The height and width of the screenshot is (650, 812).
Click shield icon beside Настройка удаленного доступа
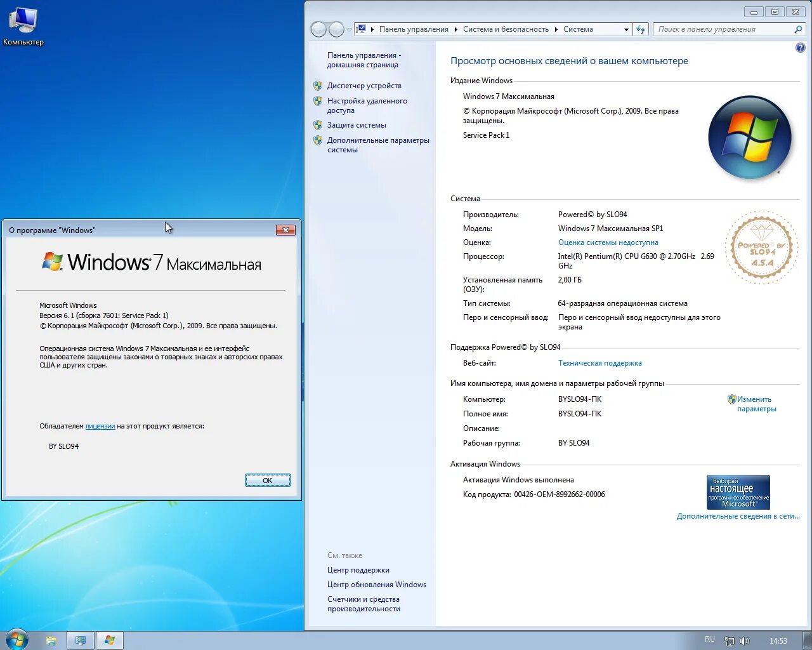pyautogui.click(x=318, y=101)
